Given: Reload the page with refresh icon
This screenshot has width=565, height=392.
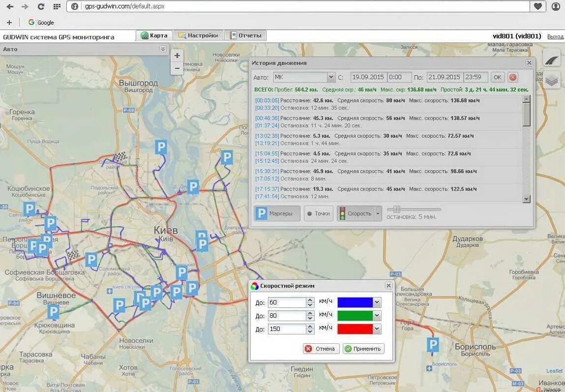Looking at the screenshot, I should (41, 6).
